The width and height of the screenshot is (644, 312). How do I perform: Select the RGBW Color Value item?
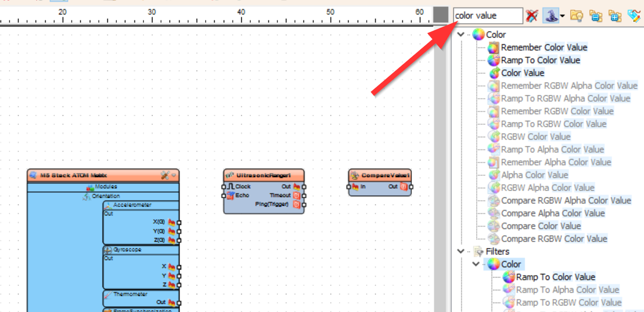pos(536,137)
